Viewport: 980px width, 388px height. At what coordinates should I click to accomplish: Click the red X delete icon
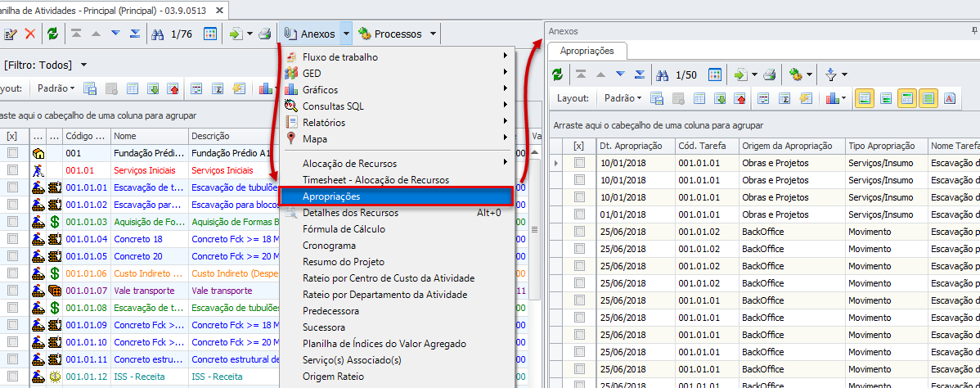29,34
